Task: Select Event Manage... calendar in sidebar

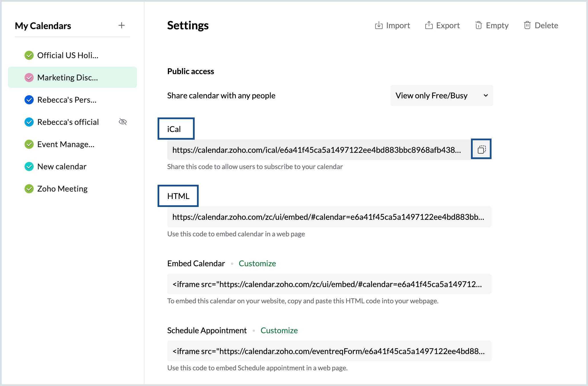Action: coord(66,144)
